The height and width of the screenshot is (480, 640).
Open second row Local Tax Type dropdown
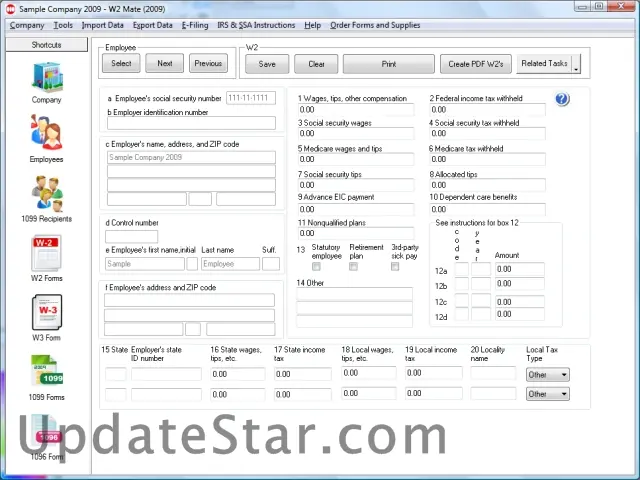tap(547, 394)
